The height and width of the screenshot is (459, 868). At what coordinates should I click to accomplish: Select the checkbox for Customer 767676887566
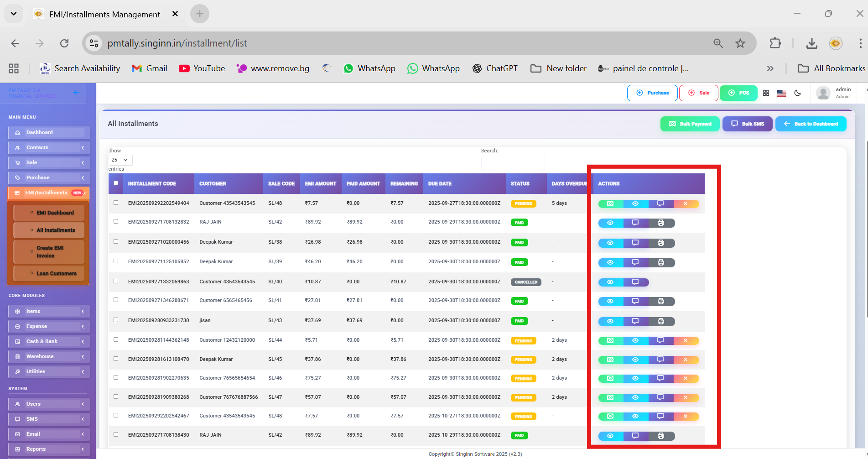(116, 396)
